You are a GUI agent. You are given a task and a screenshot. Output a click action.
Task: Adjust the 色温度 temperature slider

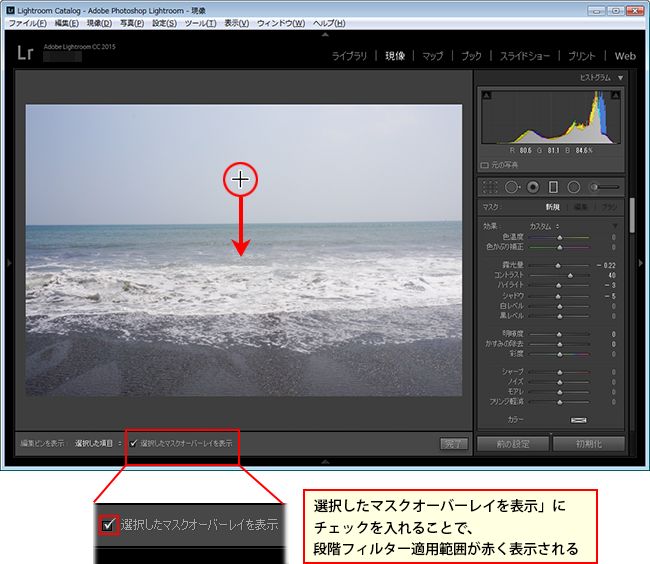click(560, 237)
